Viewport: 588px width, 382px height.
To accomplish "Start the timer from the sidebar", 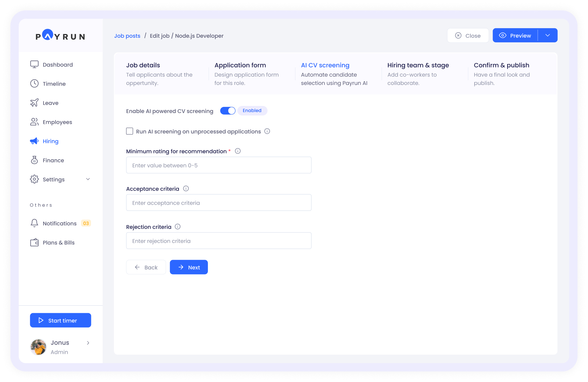I will (x=60, y=321).
